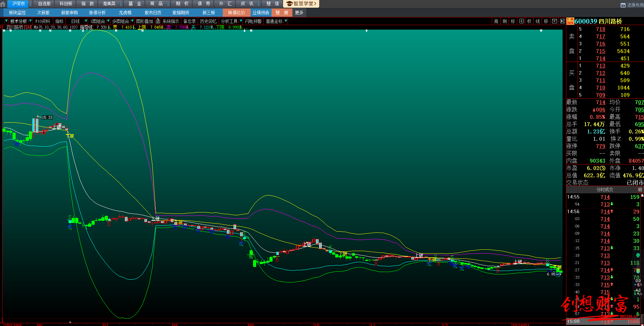Open the 基金 tab

tap(135, 4)
